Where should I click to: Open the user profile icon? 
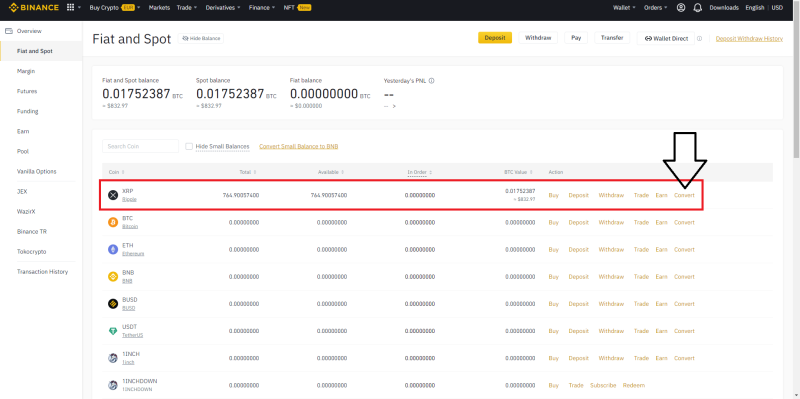(681, 8)
